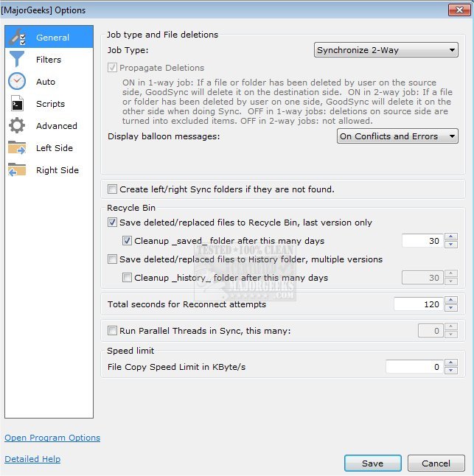Select the Advanced tab

point(49,126)
